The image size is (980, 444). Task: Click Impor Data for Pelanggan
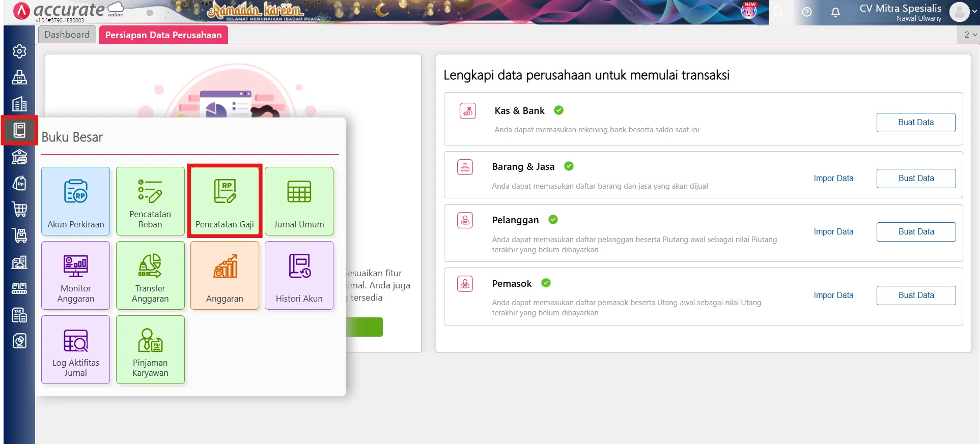833,232
